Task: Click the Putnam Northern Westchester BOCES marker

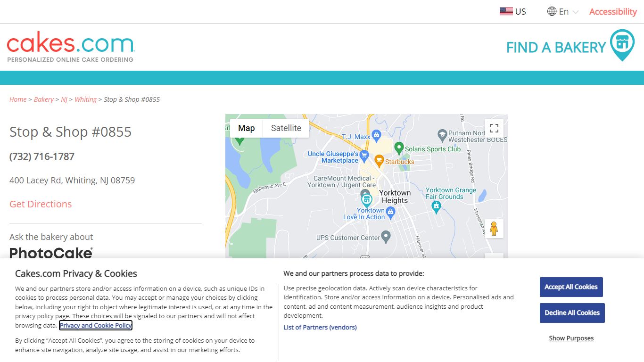Action: click(x=442, y=135)
